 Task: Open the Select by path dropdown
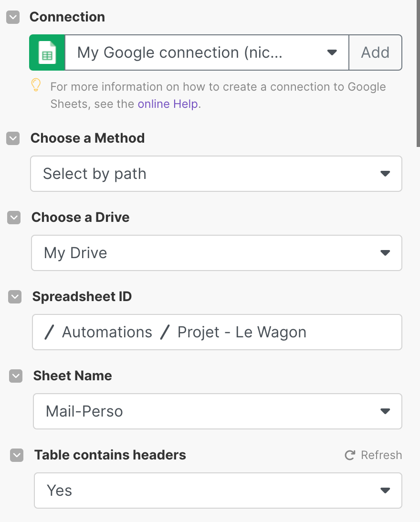tap(216, 174)
